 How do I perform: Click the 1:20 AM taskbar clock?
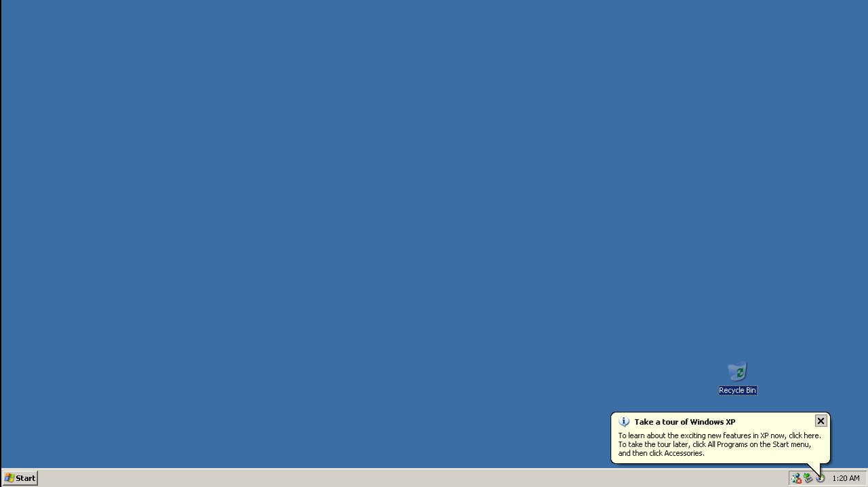[846, 478]
